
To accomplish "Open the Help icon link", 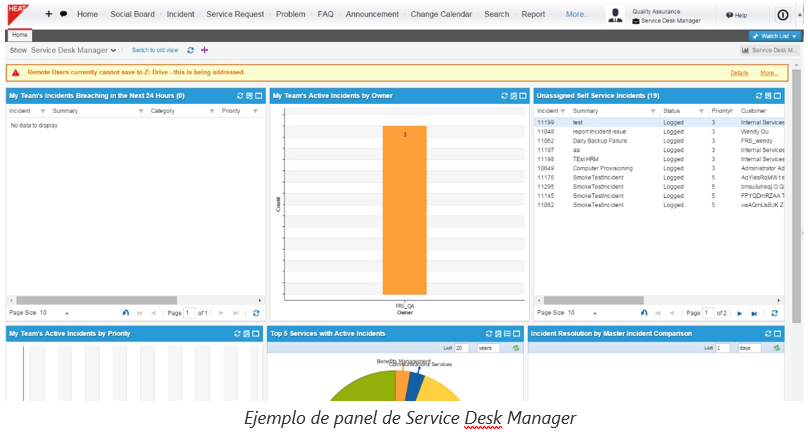I will coord(736,15).
